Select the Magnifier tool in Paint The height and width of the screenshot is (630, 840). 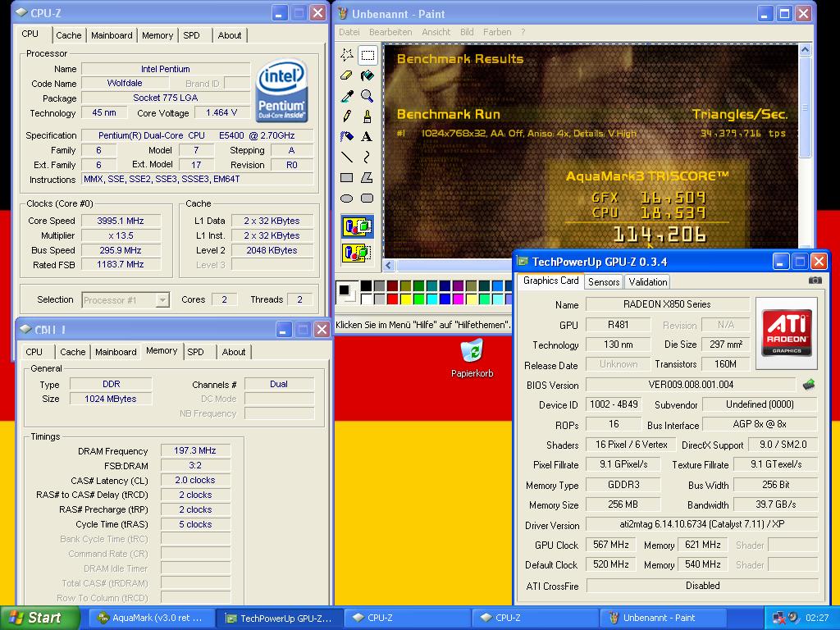pyautogui.click(x=367, y=96)
